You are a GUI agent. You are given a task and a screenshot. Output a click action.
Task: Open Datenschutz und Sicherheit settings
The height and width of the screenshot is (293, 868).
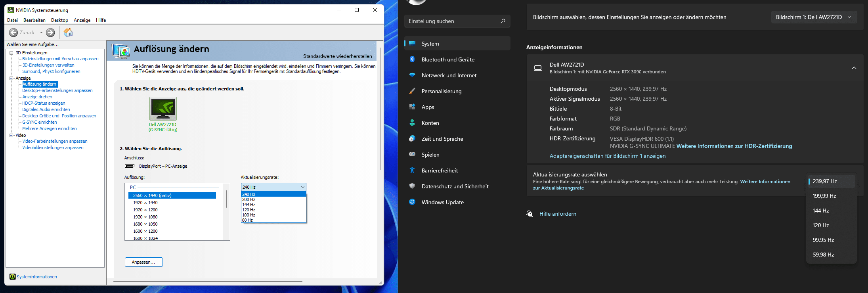(x=457, y=186)
